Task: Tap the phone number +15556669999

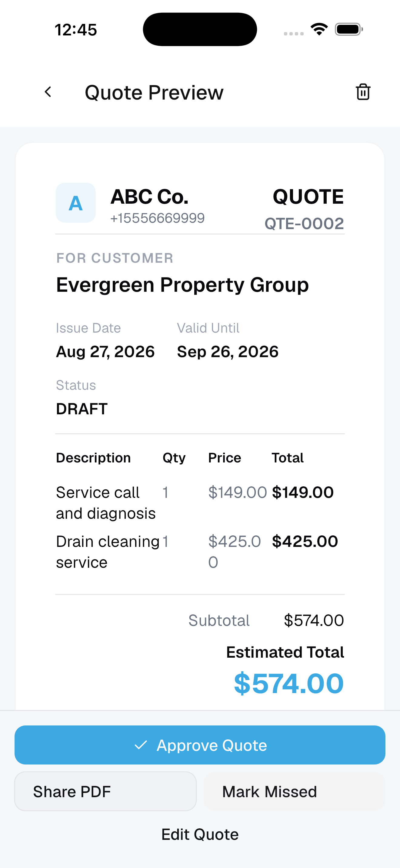Action: click(158, 218)
